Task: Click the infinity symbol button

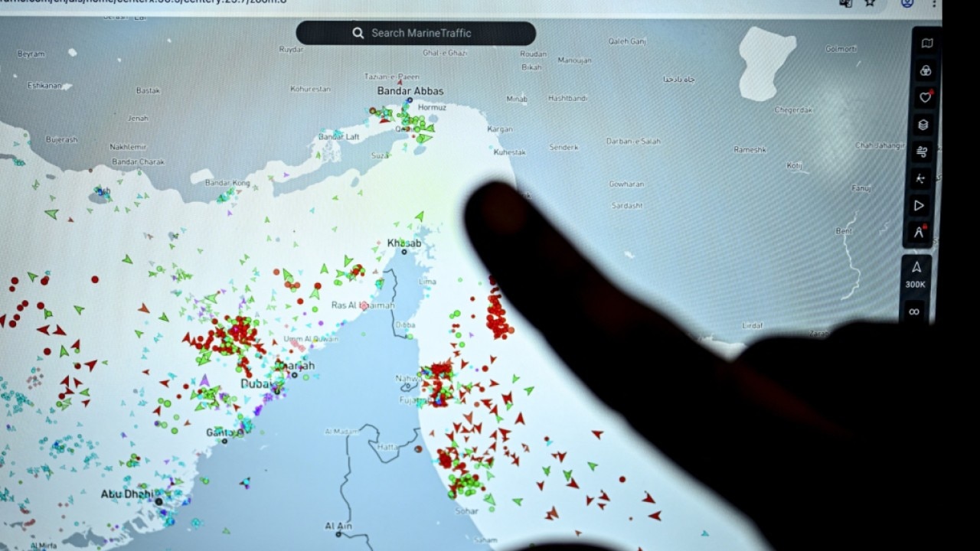Action: coord(914,311)
